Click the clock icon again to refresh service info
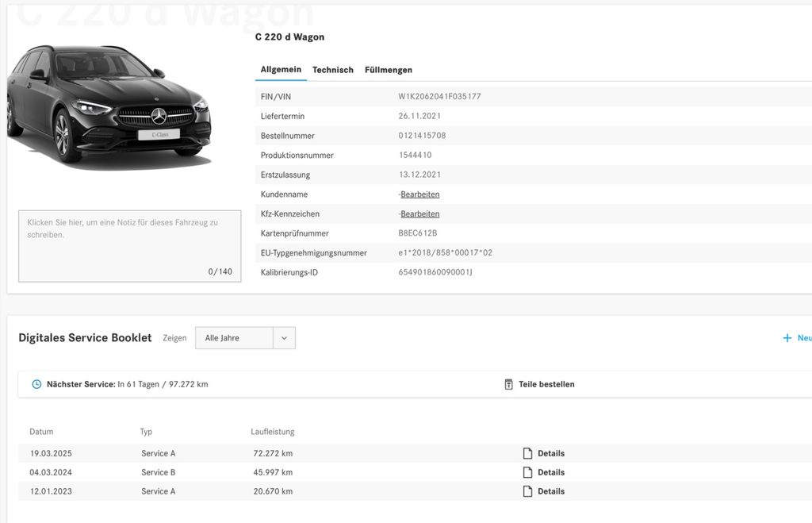812x523 pixels. (x=36, y=383)
